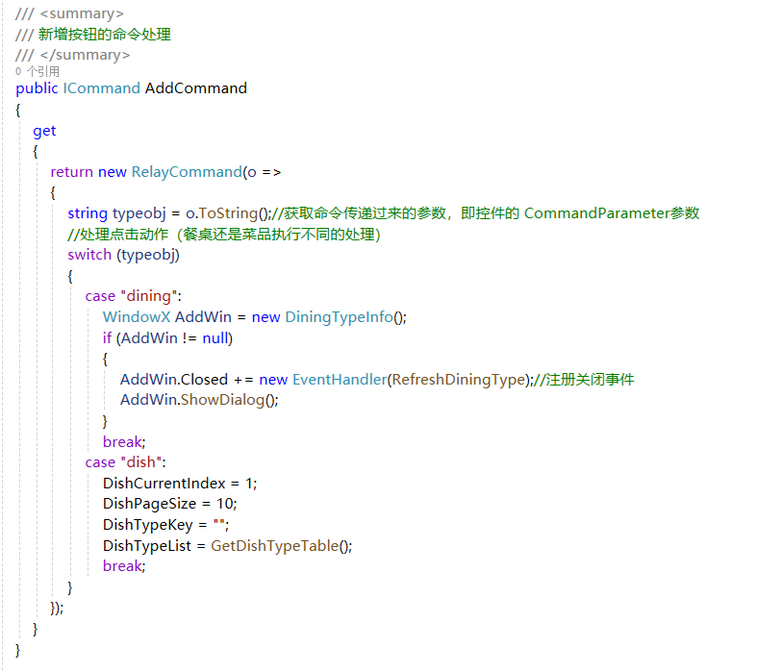
Task: Click '(typeobj)' in switch statement
Action: click(x=148, y=255)
